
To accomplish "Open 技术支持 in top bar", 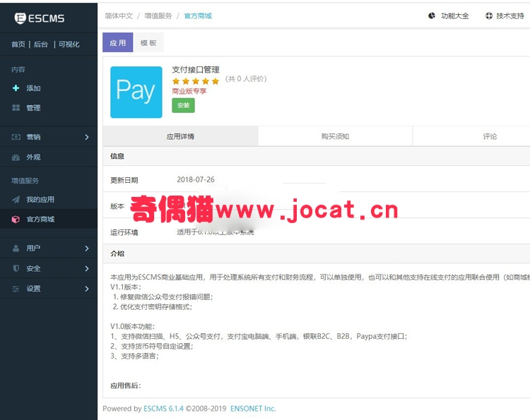I will pos(510,16).
